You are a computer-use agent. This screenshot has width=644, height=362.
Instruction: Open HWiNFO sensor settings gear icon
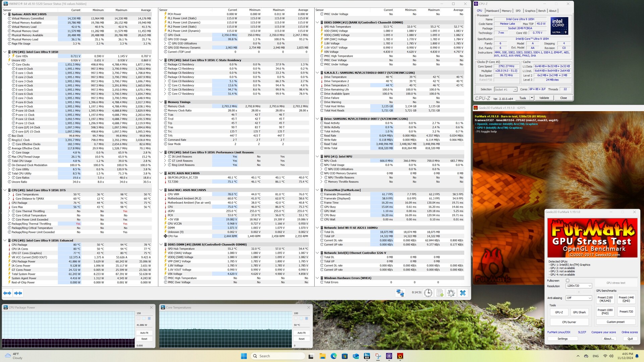point(451,293)
